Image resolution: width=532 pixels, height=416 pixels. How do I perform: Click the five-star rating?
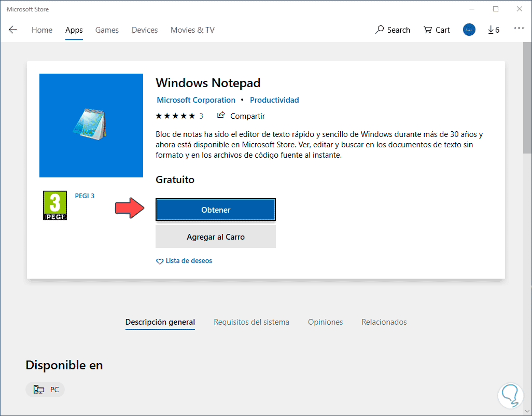175,116
